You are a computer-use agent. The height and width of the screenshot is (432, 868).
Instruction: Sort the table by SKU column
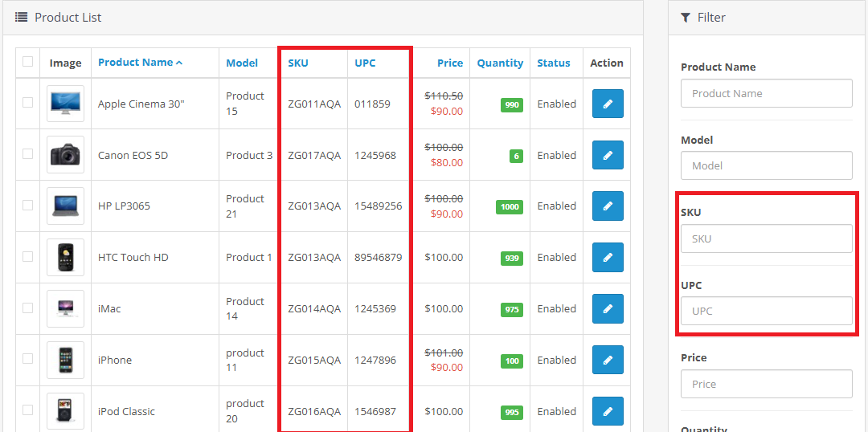(x=297, y=63)
